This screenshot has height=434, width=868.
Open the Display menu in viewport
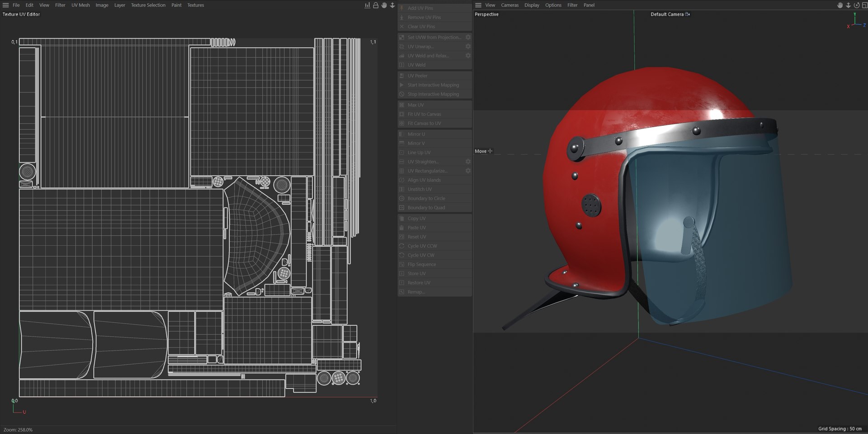[x=532, y=5]
